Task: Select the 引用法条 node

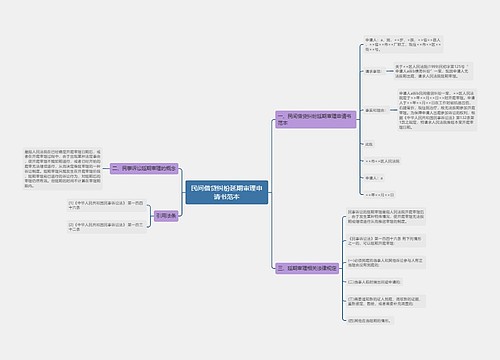Action: (166, 216)
